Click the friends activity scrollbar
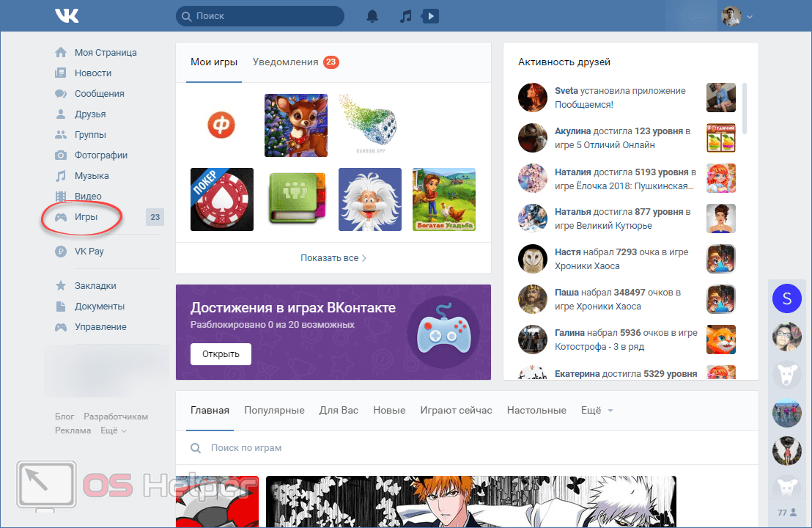812x528 pixels. click(745, 109)
